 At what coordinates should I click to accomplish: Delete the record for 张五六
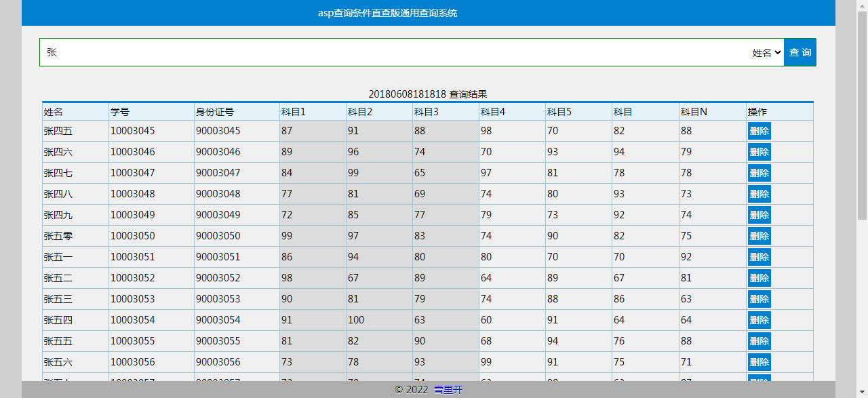(x=759, y=362)
